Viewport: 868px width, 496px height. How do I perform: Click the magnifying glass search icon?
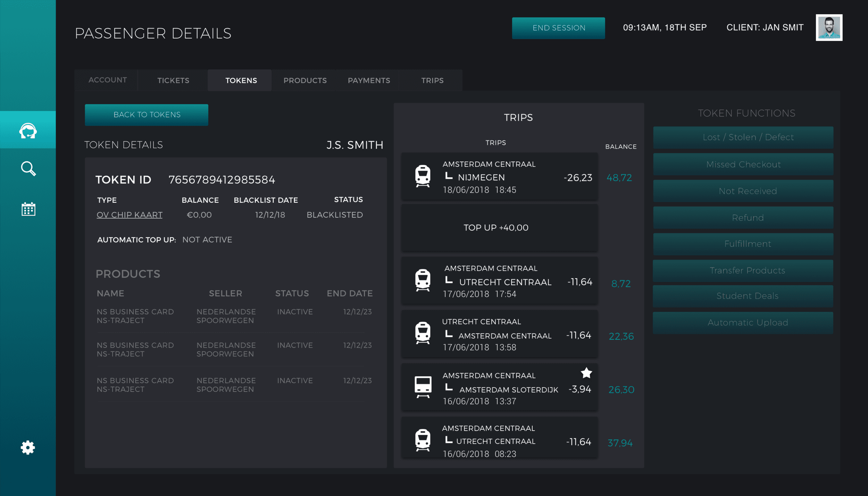pyautogui.click(x=28, y=169)
